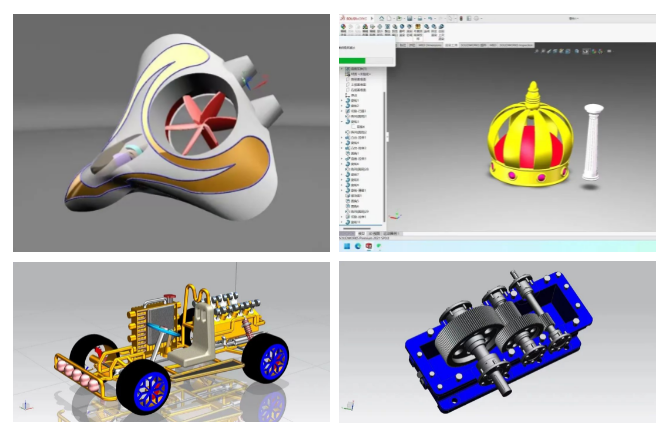Select the blue gearbox model image
Screen dimensions: 669x441
497,340
